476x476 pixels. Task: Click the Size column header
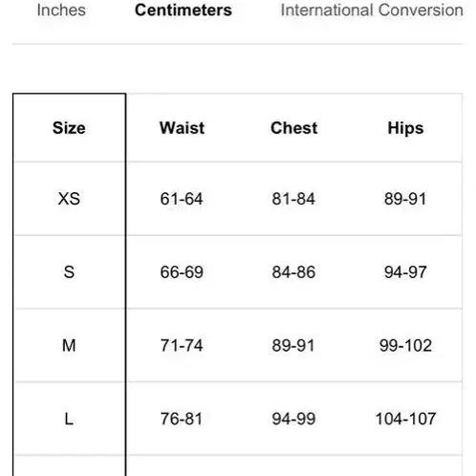pos(69,128)
